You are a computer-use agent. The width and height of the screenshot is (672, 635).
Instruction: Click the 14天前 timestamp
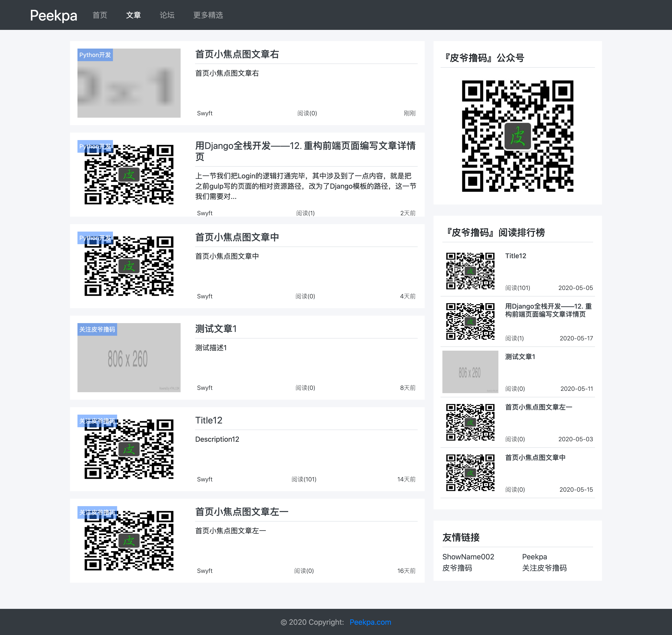[x=406, y=479]
